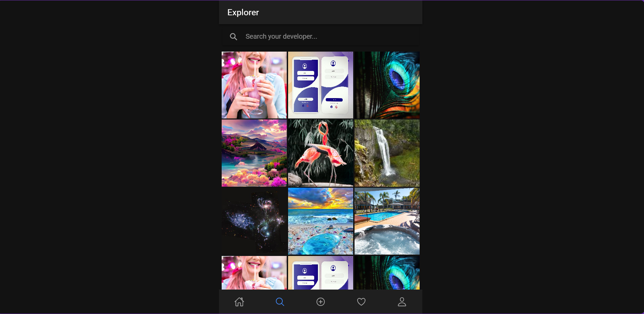Open the dark galaxy nebula image
644x314 pixels.
click(x=254, y=221)
